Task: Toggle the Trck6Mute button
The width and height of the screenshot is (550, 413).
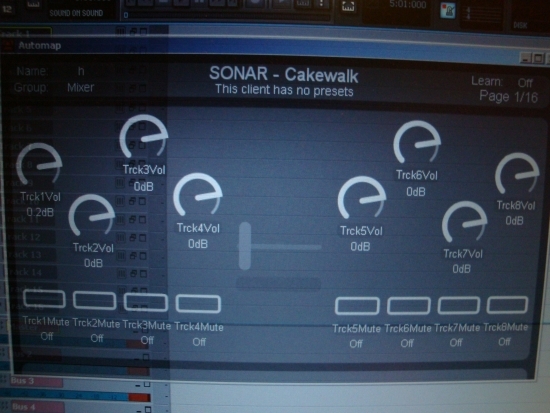Action: click(x=409, y=306)
